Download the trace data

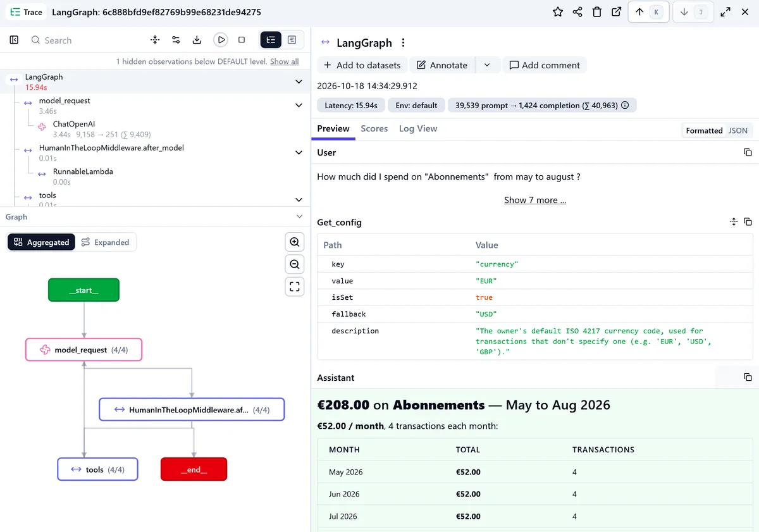pyautogui.click(x=197, y=40)
